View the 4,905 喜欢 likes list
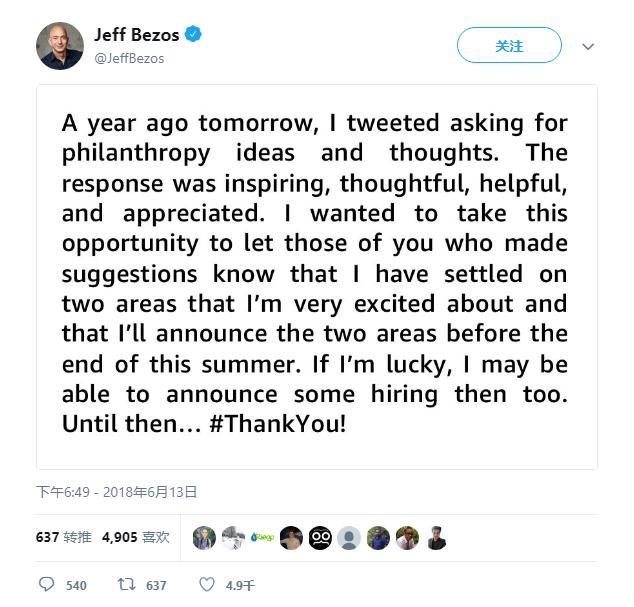 coord(136,537)
